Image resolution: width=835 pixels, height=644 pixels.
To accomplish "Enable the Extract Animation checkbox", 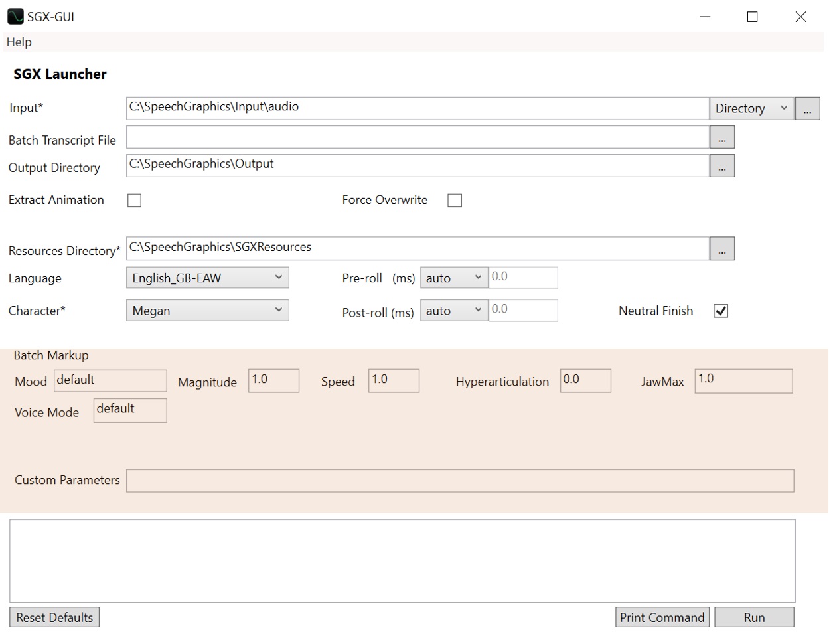I will (x=135, y=201).
